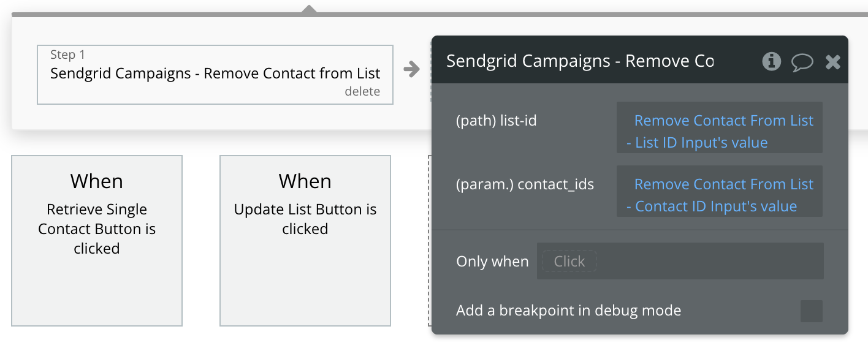Enable "Add a breakpoint in debug mode"
This screenshot has width=868, height=359.
811,311
